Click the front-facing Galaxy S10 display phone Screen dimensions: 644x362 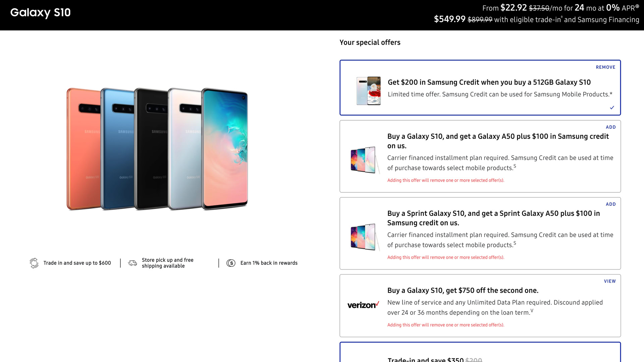point(225,149)
